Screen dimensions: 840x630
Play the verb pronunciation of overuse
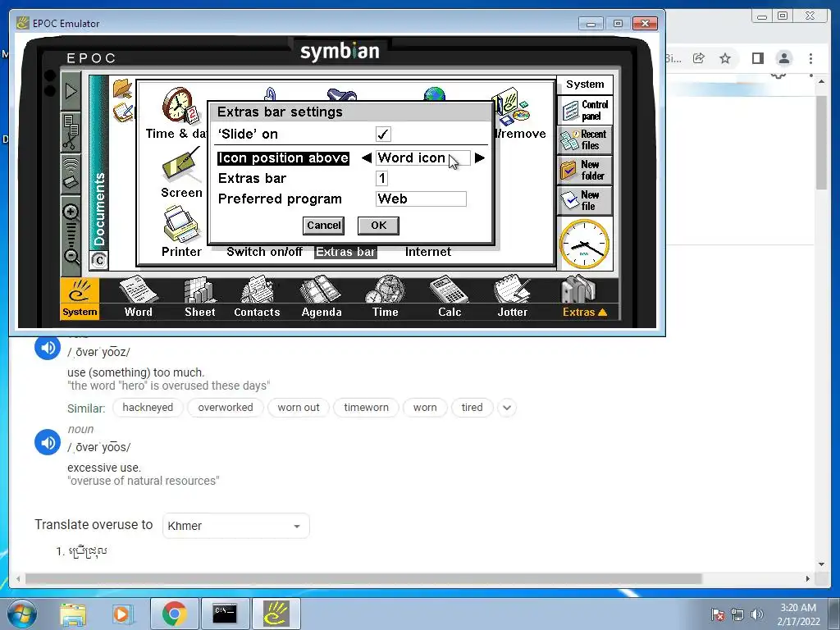(48, 348)
